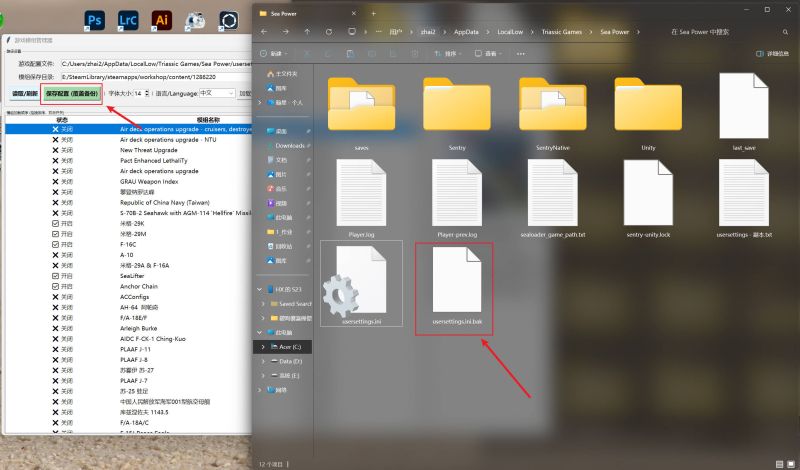Image resolution: width=800 pixels, height=470 pixels.
Task: Select the 'Republic of China Navy (Taiwan)' row
Action: (x=129, y=203)
